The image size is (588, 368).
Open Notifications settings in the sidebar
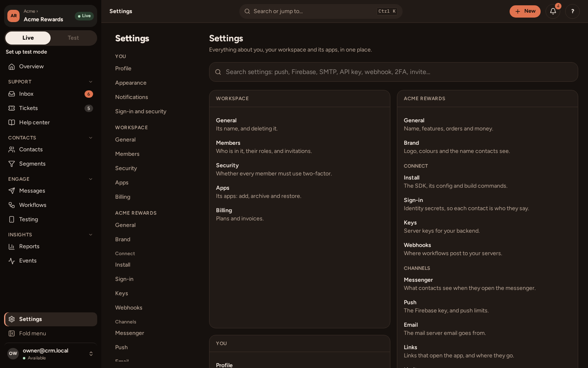(131, 97)
